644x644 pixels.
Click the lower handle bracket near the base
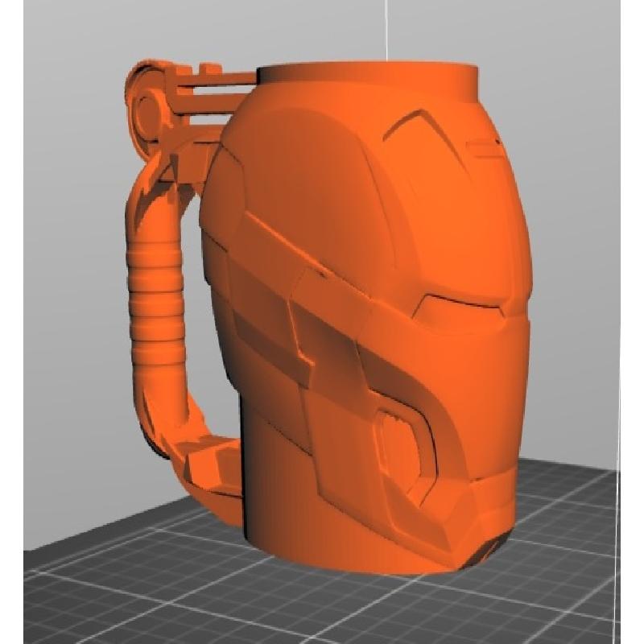point(211,465)
